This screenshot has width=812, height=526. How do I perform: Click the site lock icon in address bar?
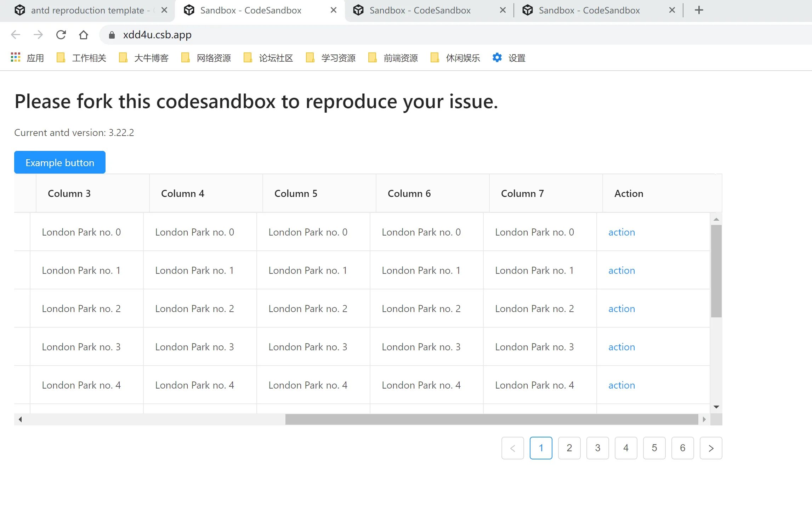tap(112, 35)
